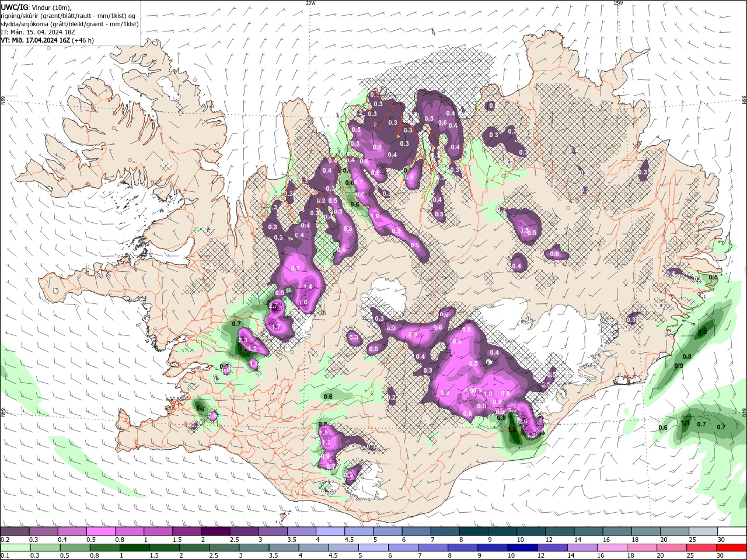Pick the pale periwinkle 5 swatch in bottom legend row
The height and width of the screenshot is (560, 747).
pos(373,548)
